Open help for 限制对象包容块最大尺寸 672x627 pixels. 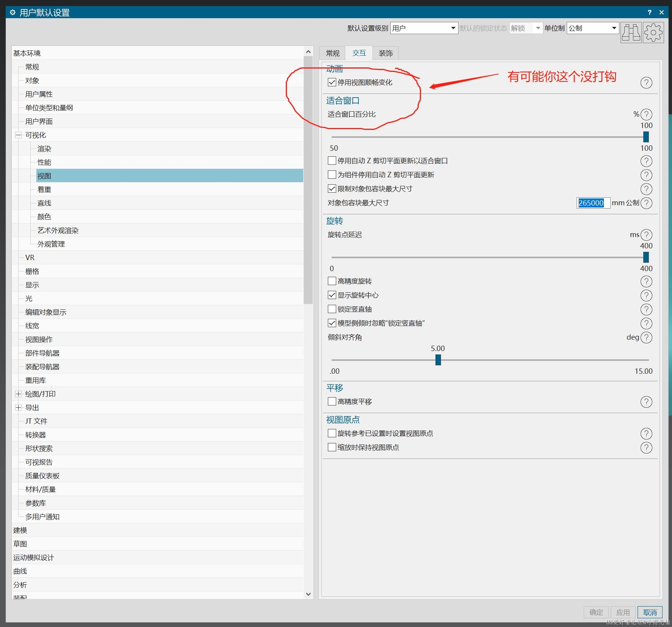coord(646,189)
